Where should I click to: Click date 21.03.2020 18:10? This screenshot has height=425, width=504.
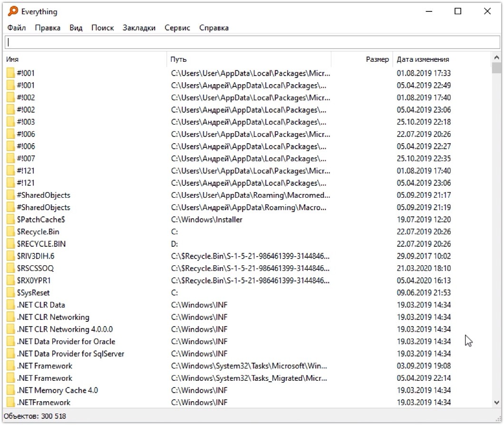tap(424, 269)
